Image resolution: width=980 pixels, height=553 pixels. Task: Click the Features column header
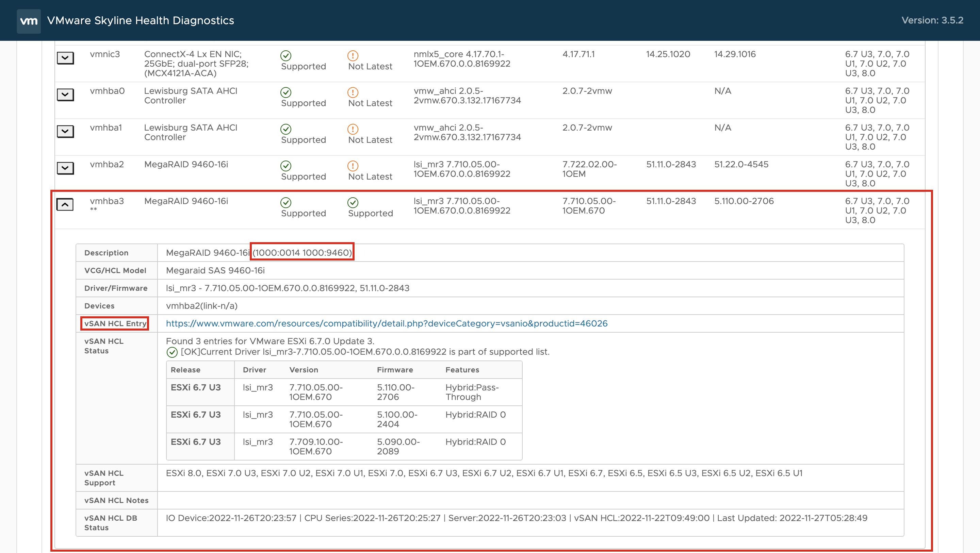(x=462, y=370)
